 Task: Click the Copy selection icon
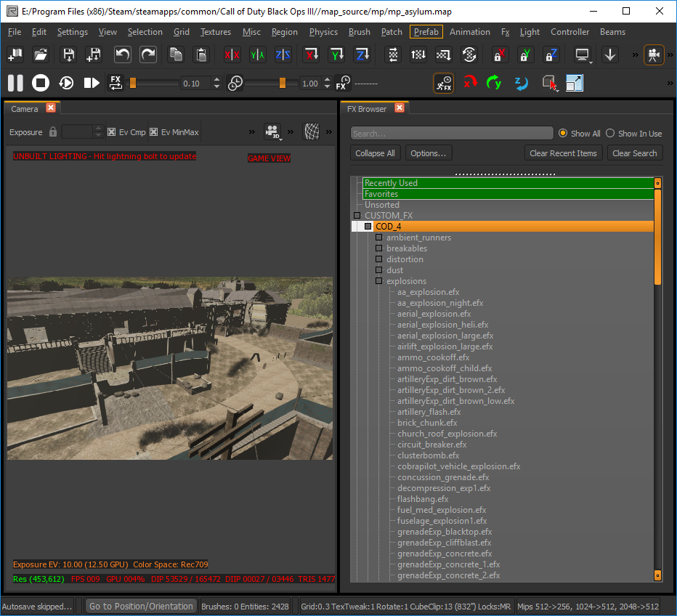coord(175,54)
